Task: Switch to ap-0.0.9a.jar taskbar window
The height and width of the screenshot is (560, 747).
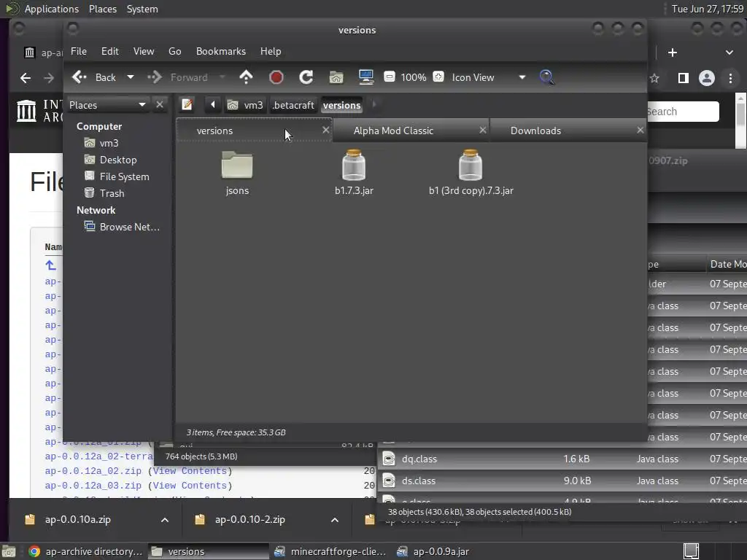Action: (433, 551)
